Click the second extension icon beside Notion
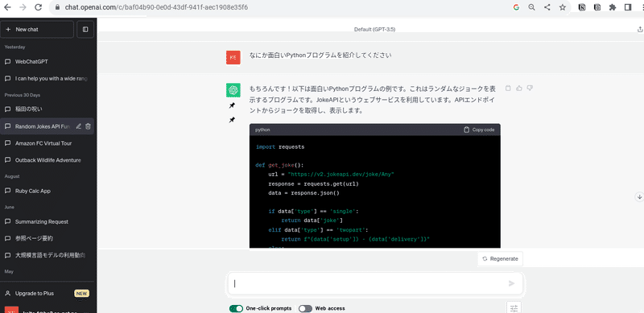The image size is (644, 313). coord(597,7)
